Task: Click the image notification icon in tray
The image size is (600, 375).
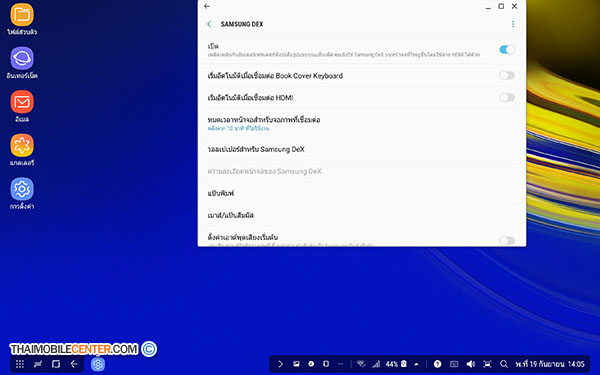Action: pos(296,364)
